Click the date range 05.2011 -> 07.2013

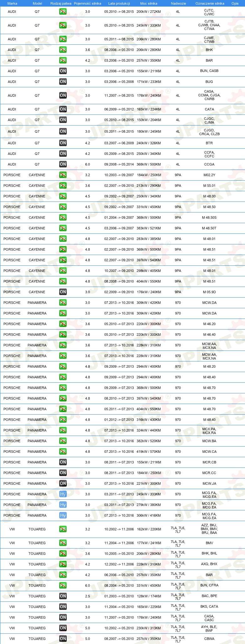click(x=119, y=409)
